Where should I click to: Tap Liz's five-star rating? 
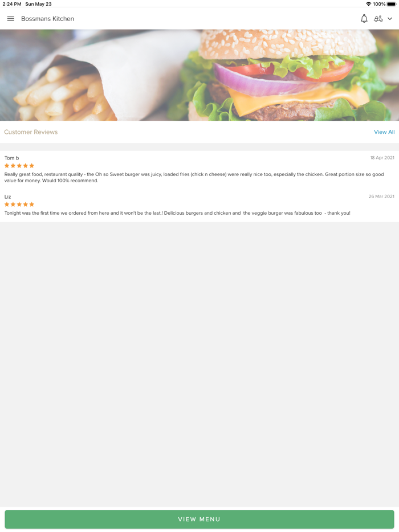pyautogui.click(x=19, y=204)
